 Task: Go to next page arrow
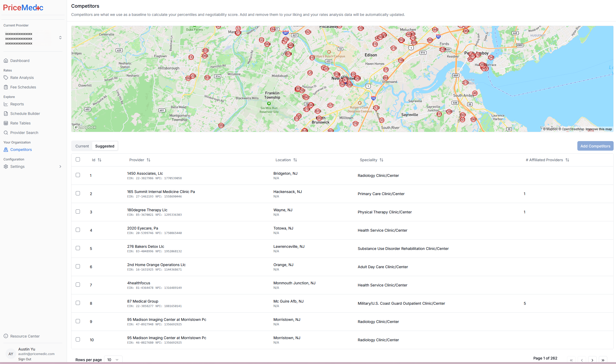click(592, 360)
